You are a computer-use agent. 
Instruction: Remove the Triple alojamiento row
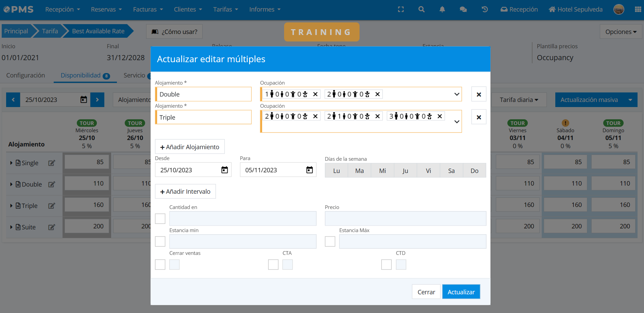tap(478, 117)
